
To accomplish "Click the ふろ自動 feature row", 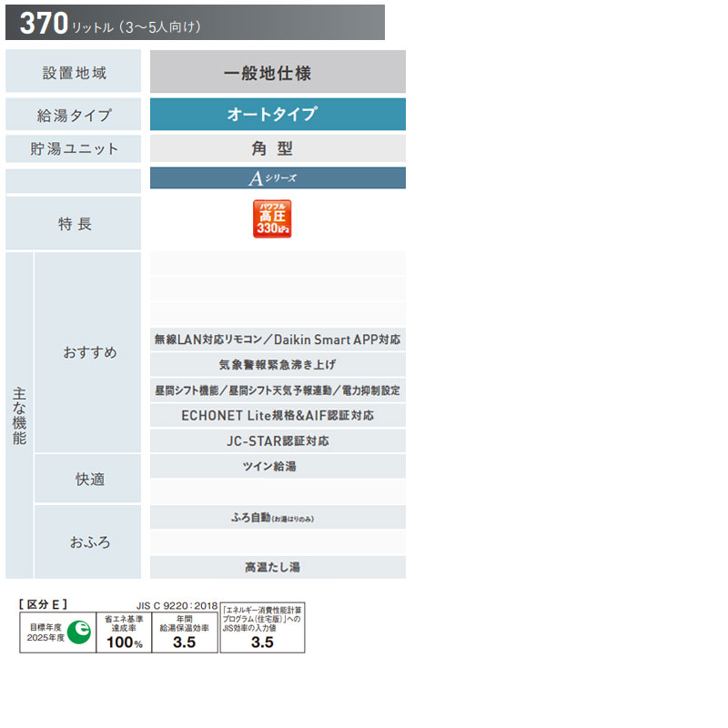I will tap(278, 517).
